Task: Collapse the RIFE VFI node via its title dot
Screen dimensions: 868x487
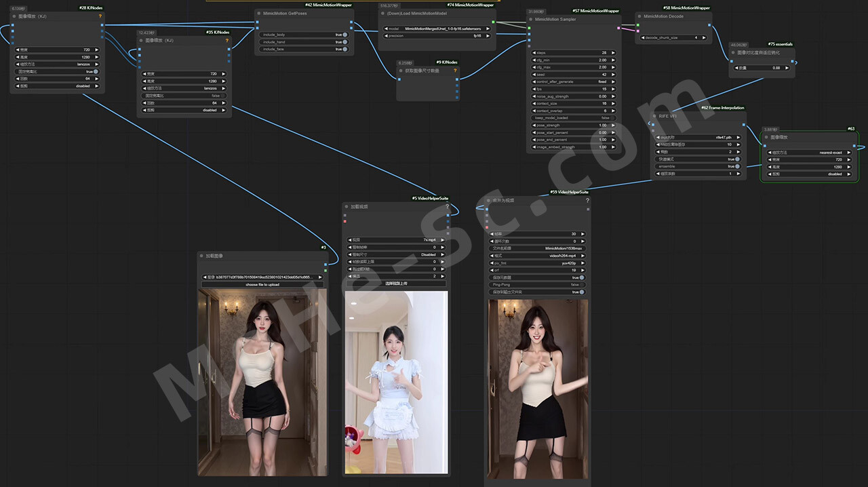Action: click(654, 116)
